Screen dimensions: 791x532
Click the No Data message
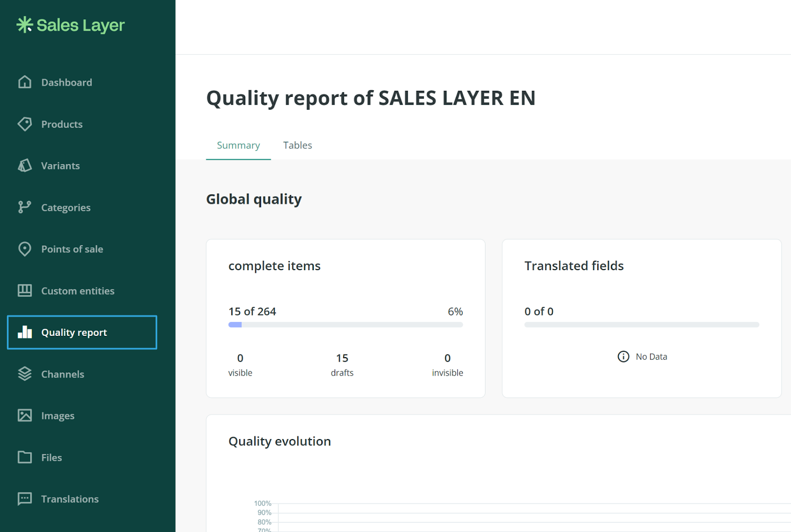(x=652, y=357)
